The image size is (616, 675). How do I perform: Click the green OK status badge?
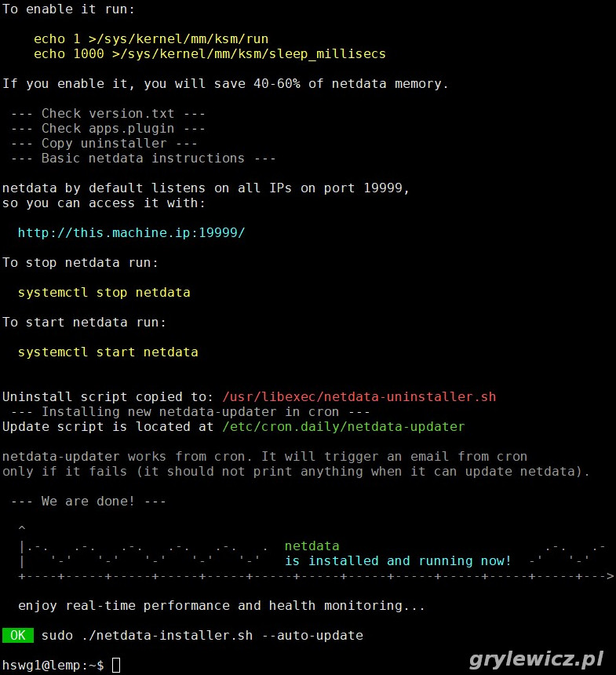tap(17, 636)
